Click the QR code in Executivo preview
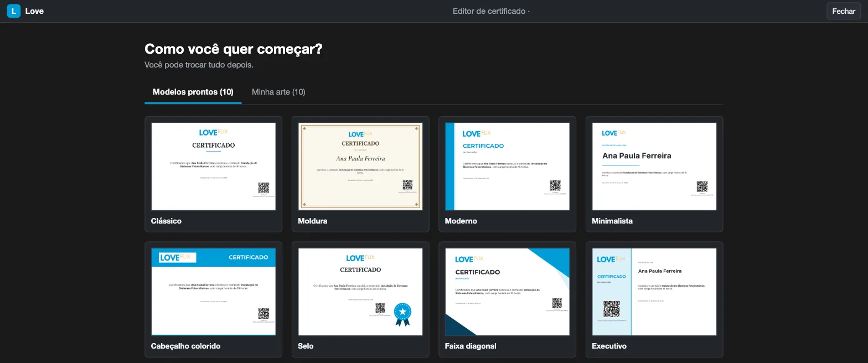The height and width of the screenshot is (363, 868). click(x=612, y=309)
